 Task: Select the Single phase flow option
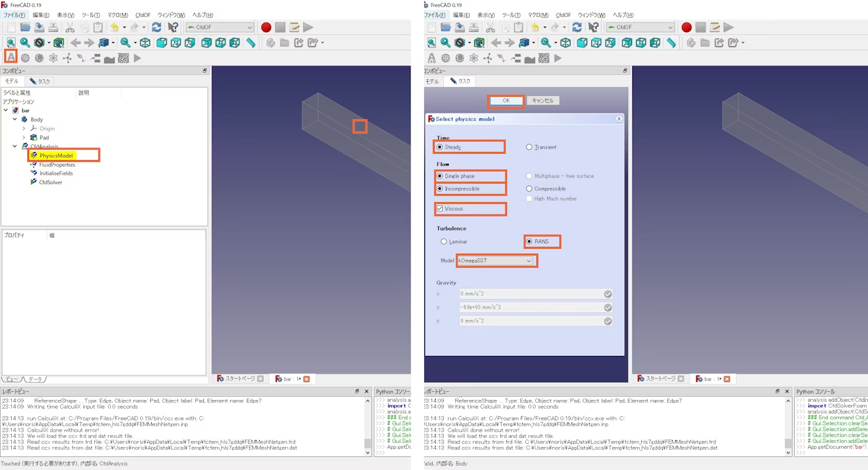click(440, 176)
